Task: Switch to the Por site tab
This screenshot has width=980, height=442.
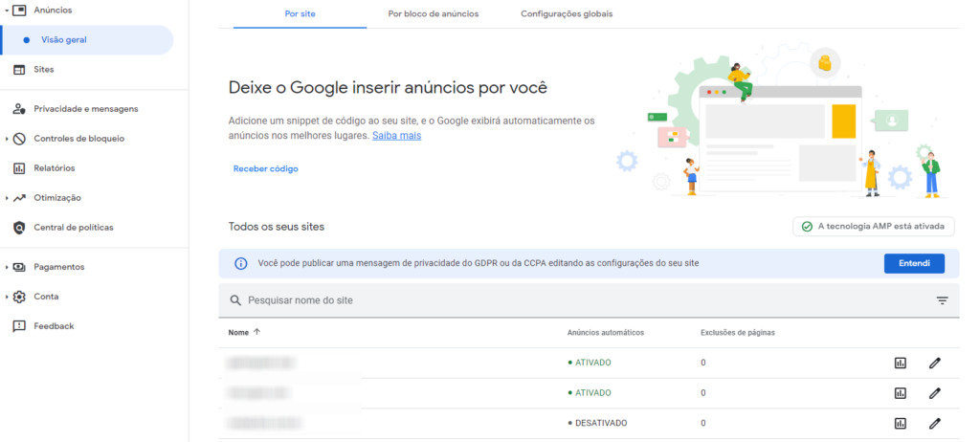Action: (300, 13)
